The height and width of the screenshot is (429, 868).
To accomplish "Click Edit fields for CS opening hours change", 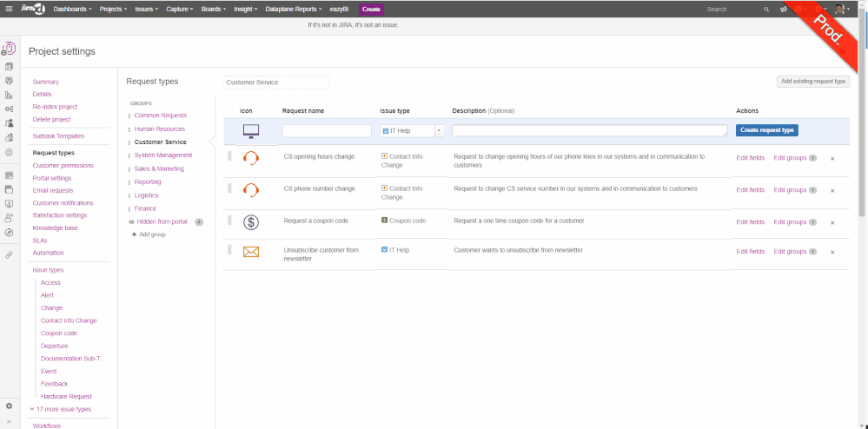I will [750, 158].
